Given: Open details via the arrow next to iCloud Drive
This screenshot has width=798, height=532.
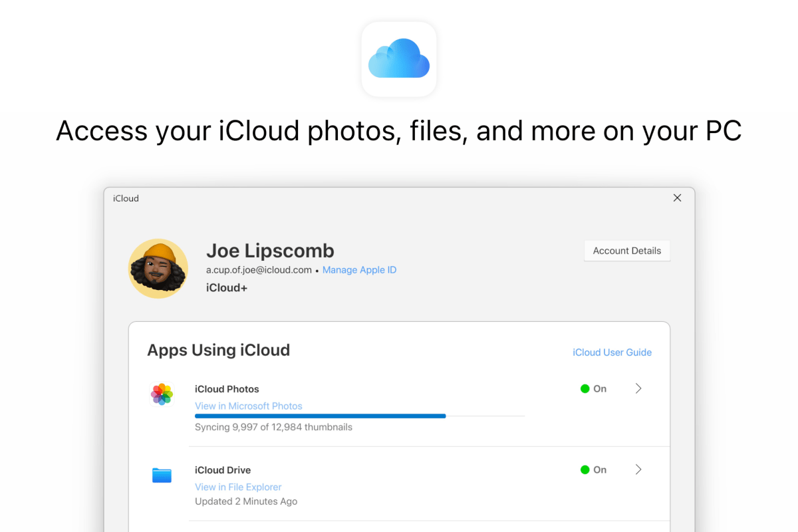Looking at the screenshot, I should [x=638, y=469].
